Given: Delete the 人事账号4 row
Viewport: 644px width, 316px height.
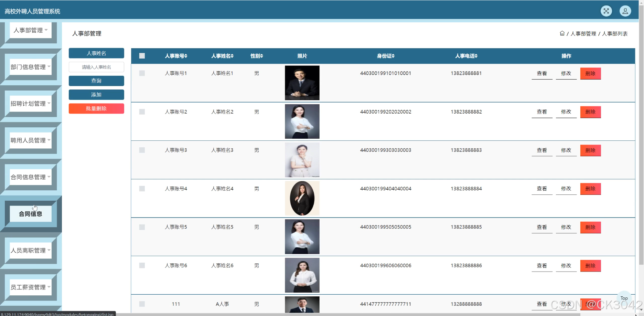Looking at the screenshot, I should [590, 189].
